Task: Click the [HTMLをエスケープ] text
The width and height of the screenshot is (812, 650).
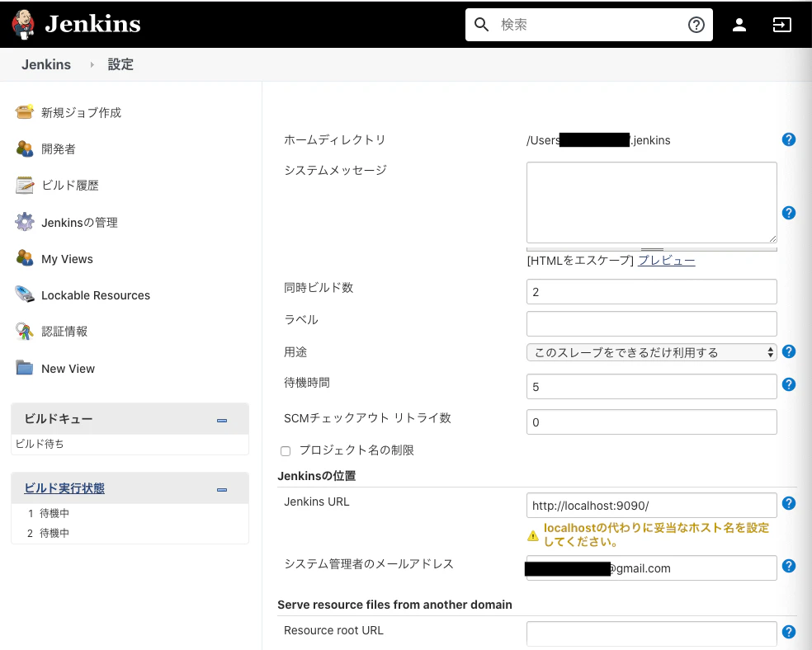Action: point(580,261)
